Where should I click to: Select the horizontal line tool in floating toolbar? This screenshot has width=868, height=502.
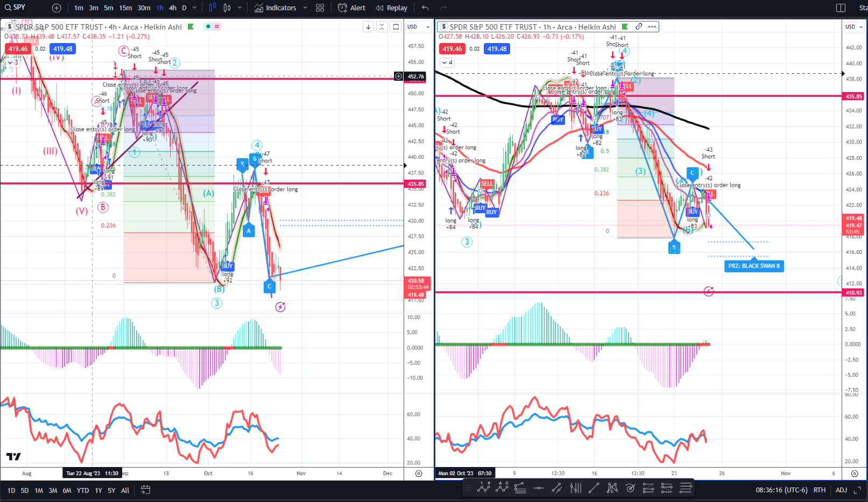tap(539, 488)
